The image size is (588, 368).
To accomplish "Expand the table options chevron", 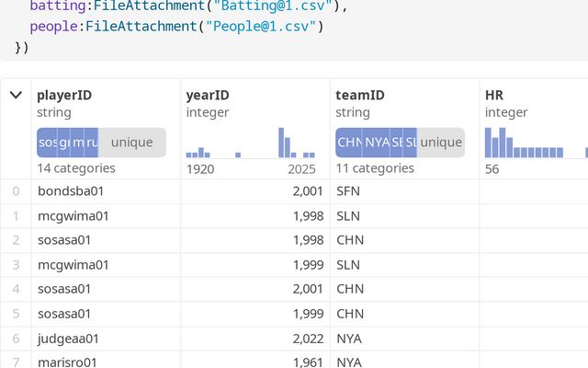I will 16,94.
